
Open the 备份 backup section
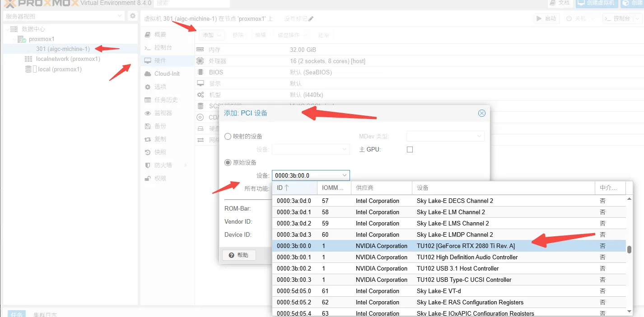click(160, 126)
